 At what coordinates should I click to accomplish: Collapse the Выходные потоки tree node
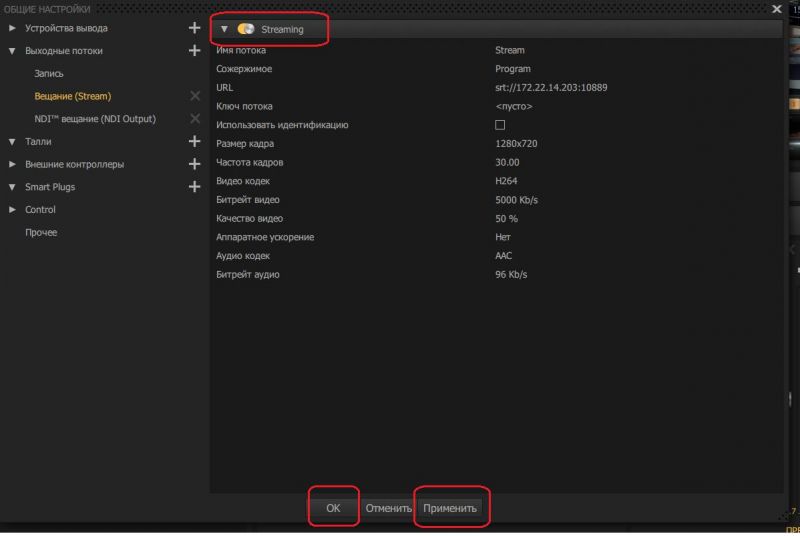point(12,51)
